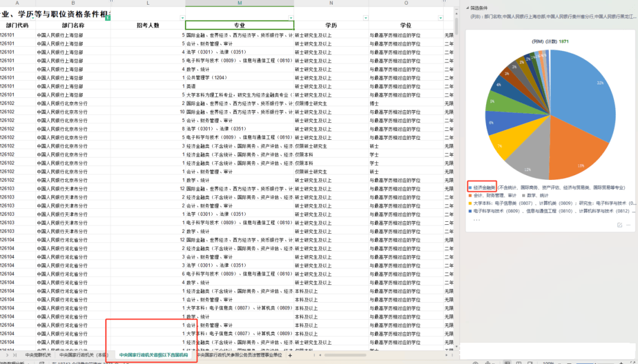638x364 pixels.
Task: Click the filter summary text (列B)：部门名称
Action: click(x=552, y=17)
